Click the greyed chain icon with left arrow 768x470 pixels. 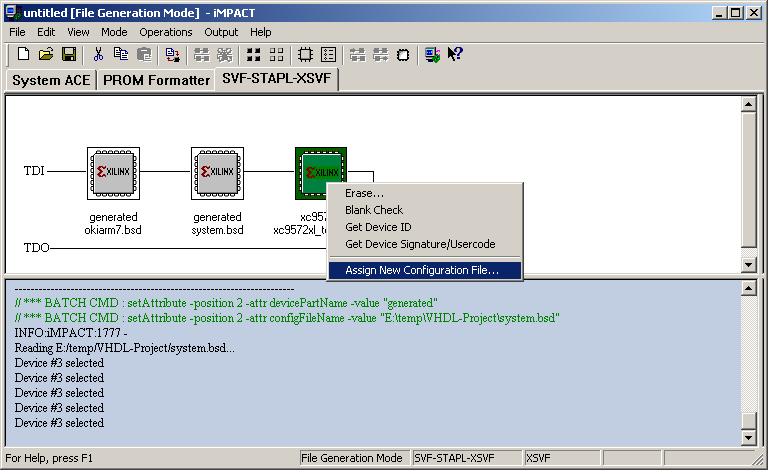[x=357, y=54]
